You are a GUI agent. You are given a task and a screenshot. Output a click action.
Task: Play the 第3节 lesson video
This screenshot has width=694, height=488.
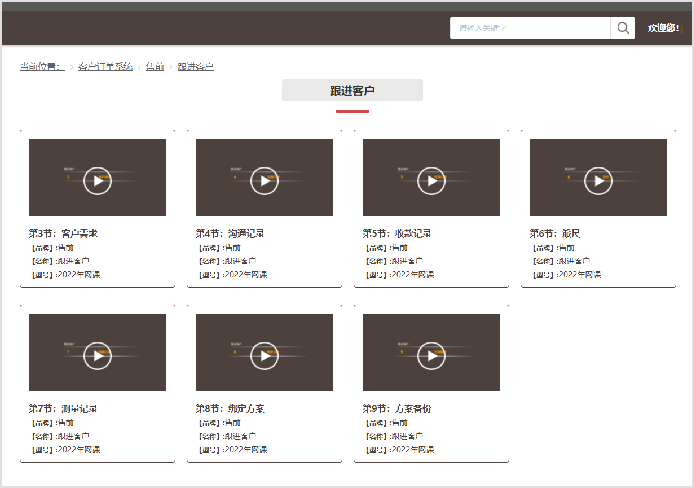point(97,180)
